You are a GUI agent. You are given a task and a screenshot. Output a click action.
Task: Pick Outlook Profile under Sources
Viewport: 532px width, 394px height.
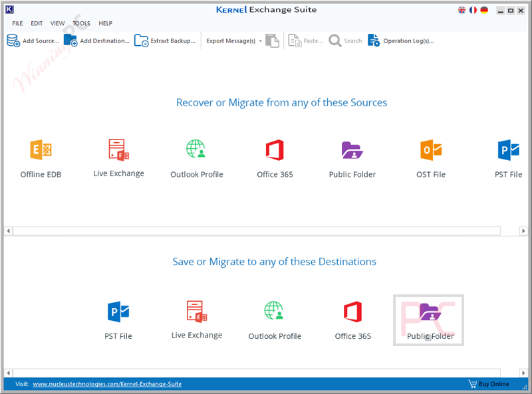point(197,159)
